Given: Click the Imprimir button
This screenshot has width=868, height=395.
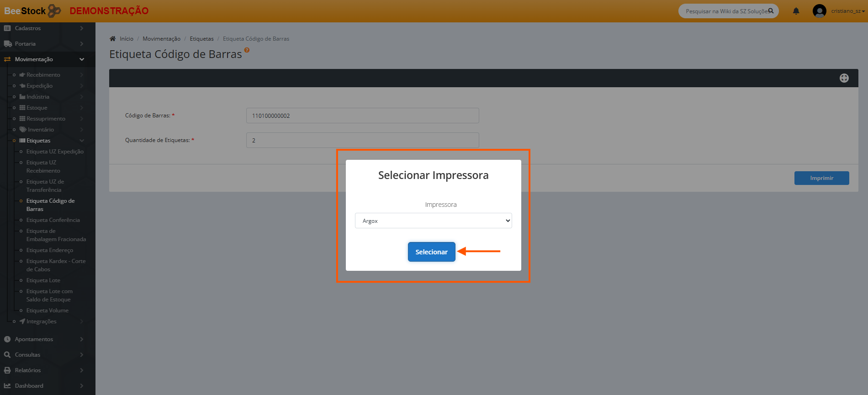Looking at the screenshot, I should (821, 178).
